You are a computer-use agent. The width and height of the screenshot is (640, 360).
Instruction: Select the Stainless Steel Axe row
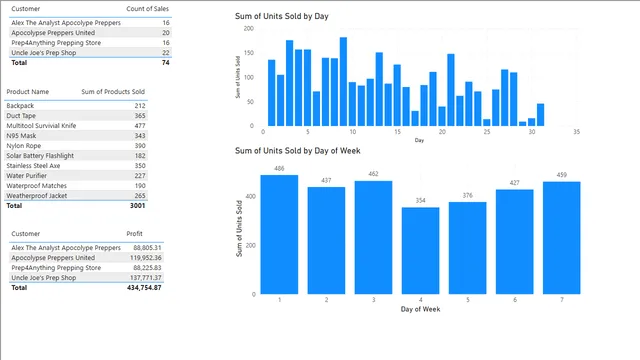coord(76,166)
